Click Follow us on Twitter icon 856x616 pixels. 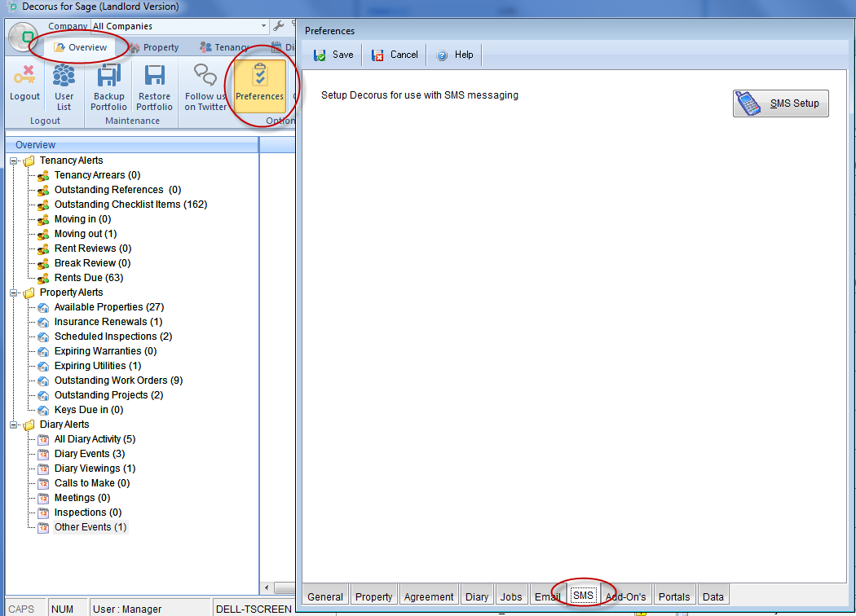(205, 75)
